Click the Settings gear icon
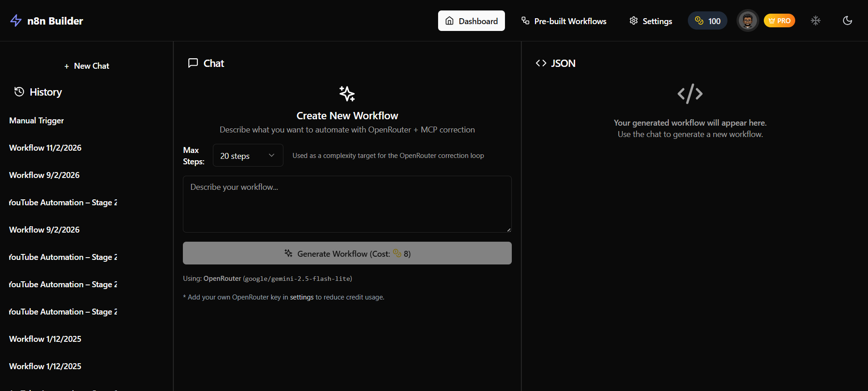The width and height of the screenshot is (868, 391). 634,21
